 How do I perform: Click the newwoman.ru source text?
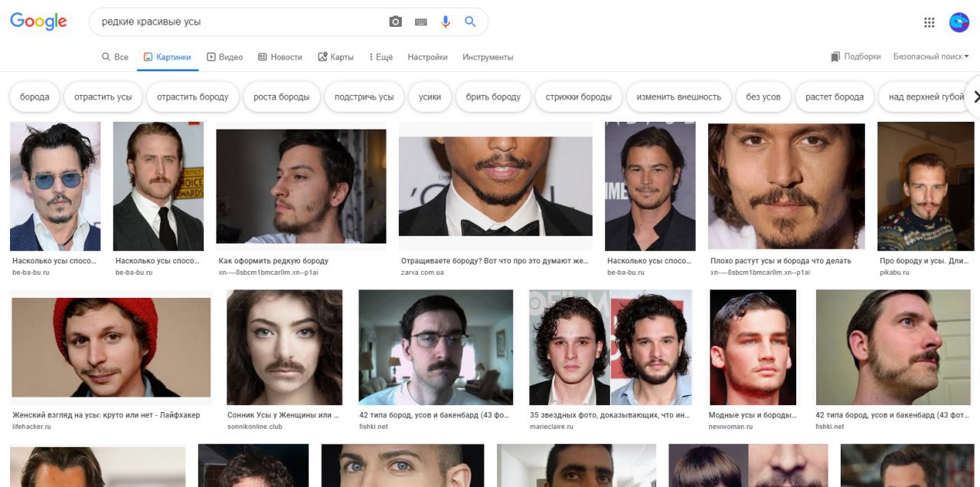[730, 427]
